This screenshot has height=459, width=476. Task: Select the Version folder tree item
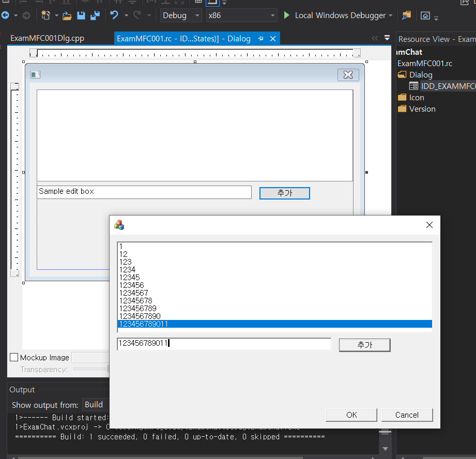(x=422, y=109)
